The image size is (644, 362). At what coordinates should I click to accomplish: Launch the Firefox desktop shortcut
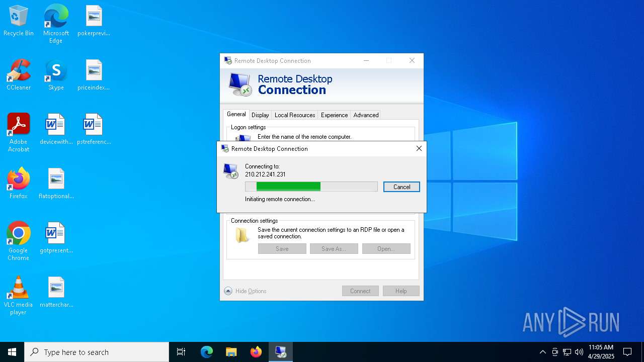pyautogui.click(x=19, y=184)
